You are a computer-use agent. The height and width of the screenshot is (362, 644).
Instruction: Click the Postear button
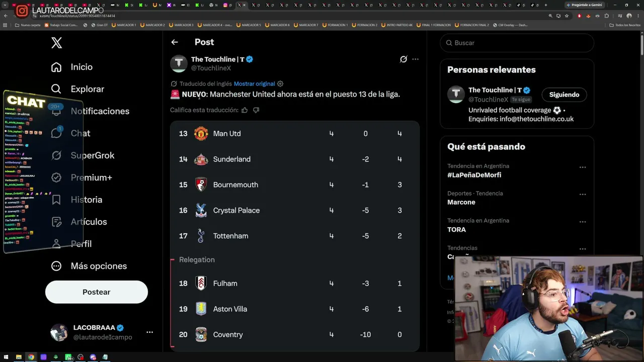[x=97, y=292]
